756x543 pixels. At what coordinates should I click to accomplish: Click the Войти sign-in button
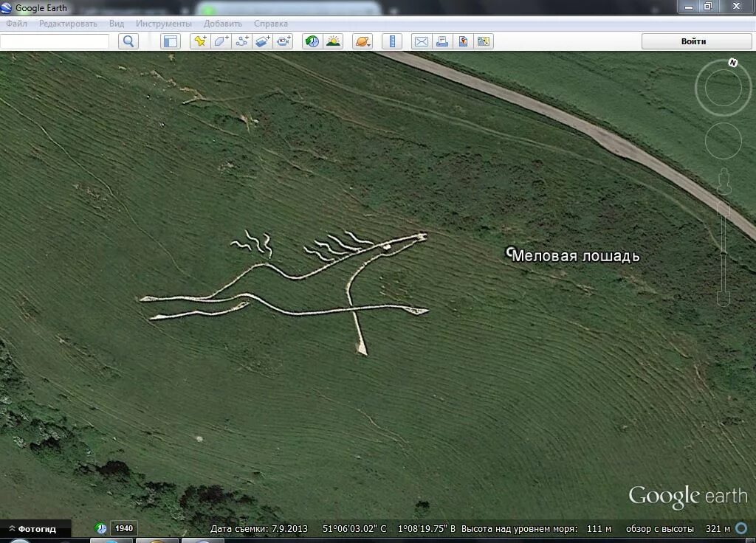pyautogui.click(x=696, y=41)
